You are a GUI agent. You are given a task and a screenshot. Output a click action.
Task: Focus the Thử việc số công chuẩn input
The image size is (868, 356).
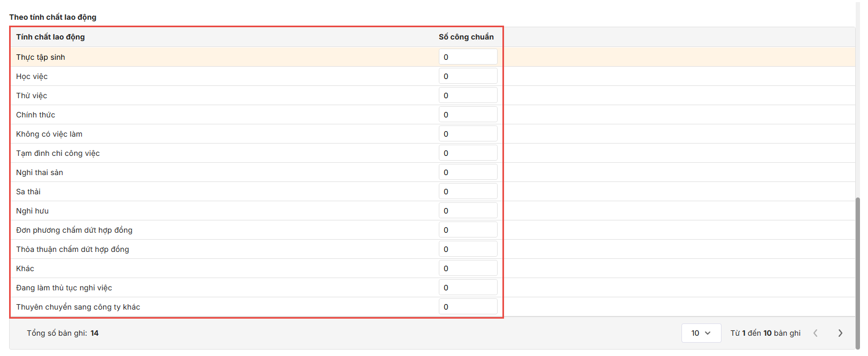tap(468, 96)
